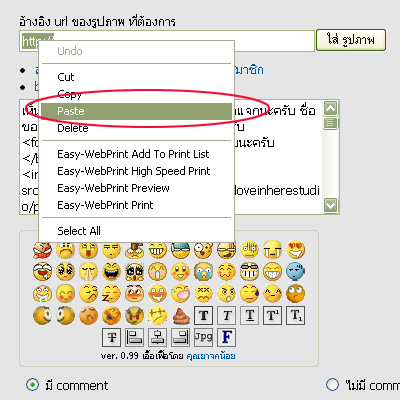This screenshot has width=400, height=400.
Task: Choose Paste from the context menu
Action: (x=136, y=111)
